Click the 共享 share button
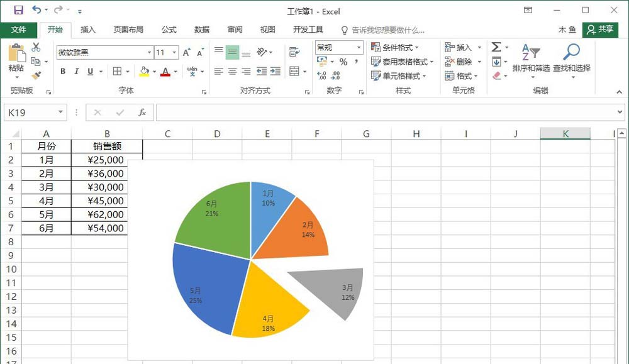 point(600,30)
